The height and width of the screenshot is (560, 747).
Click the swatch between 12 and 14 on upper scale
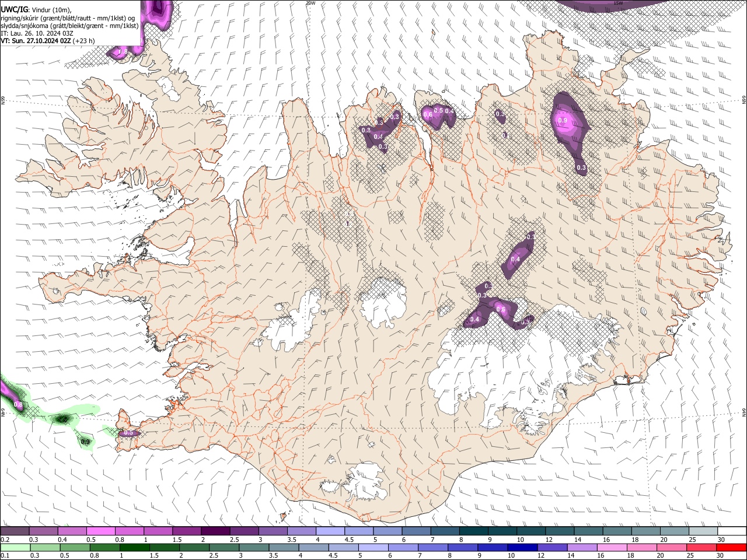point(560,531)
